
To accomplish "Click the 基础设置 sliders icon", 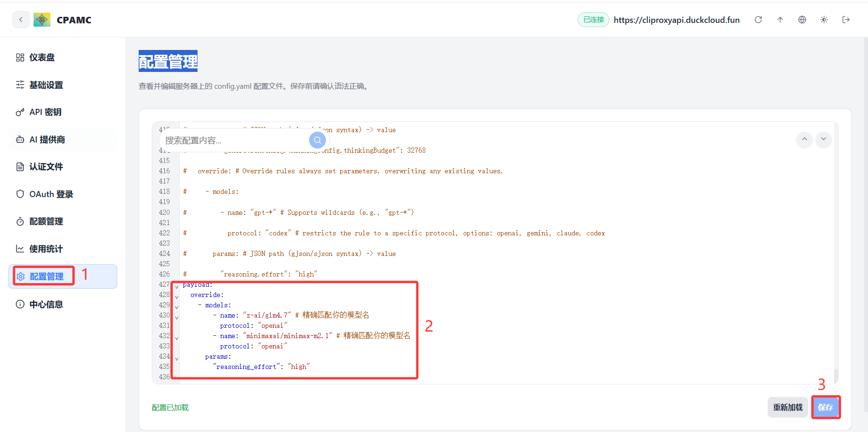I will (20, 85).
